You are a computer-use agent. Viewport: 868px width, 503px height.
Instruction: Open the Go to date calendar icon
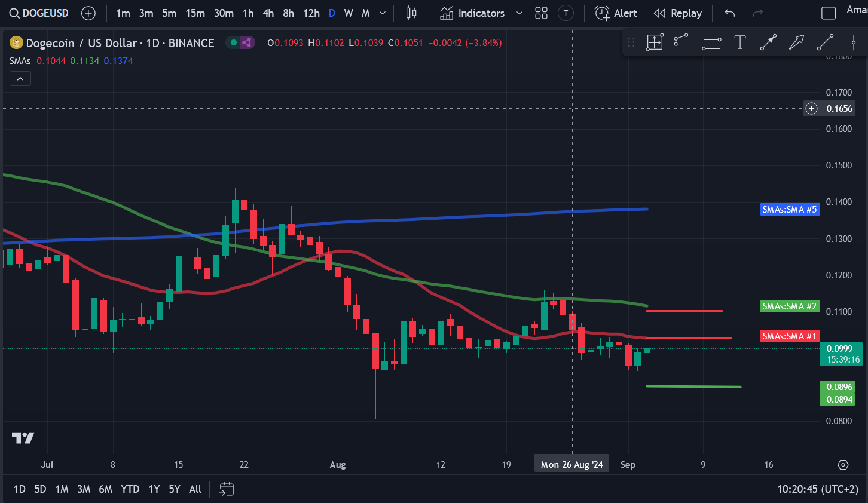click(227, 489)
